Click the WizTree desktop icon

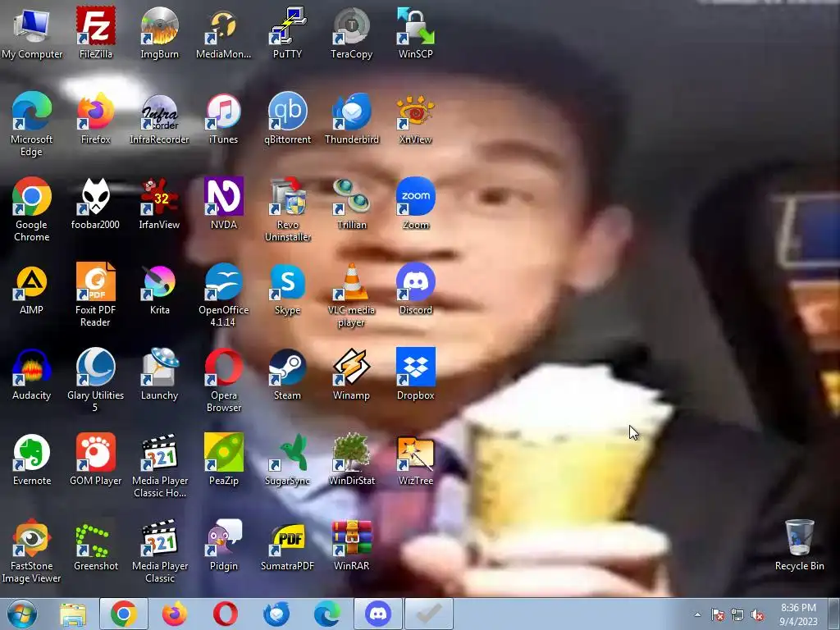[416, 459]
